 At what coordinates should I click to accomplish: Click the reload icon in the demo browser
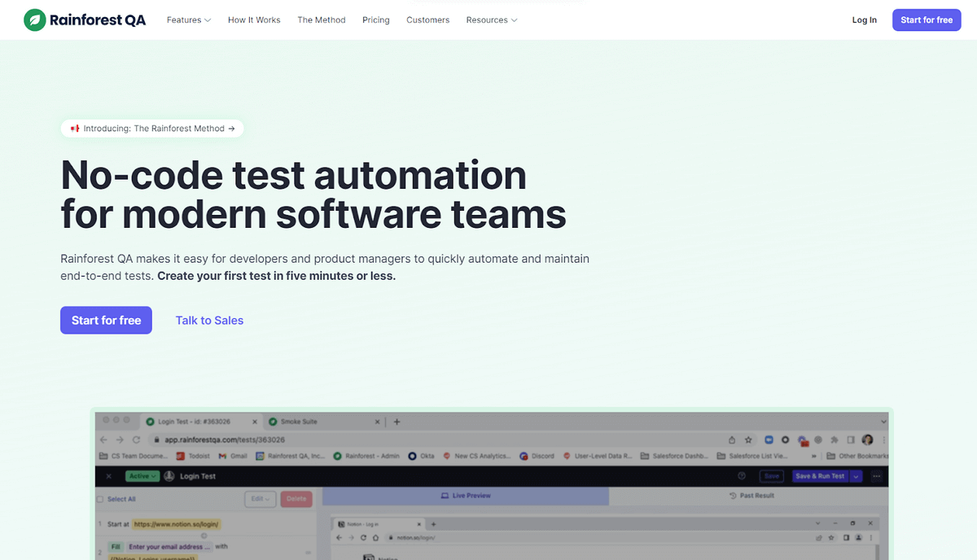click(x=136, y=440)
